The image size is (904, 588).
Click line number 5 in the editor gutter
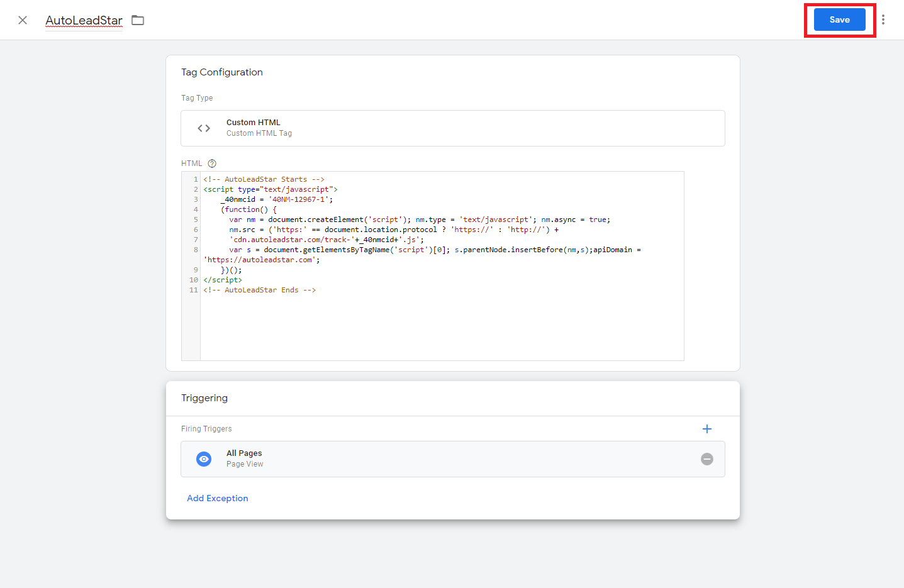[x=195, y=219]
